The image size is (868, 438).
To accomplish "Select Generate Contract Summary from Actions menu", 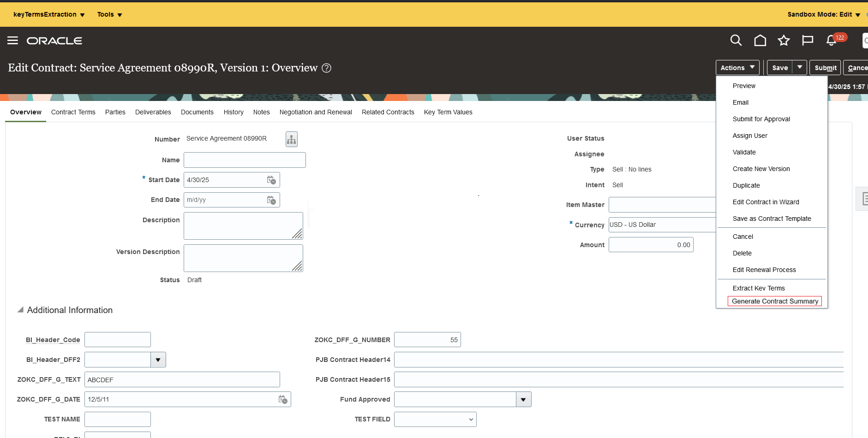I will click(x=774, y=301).
